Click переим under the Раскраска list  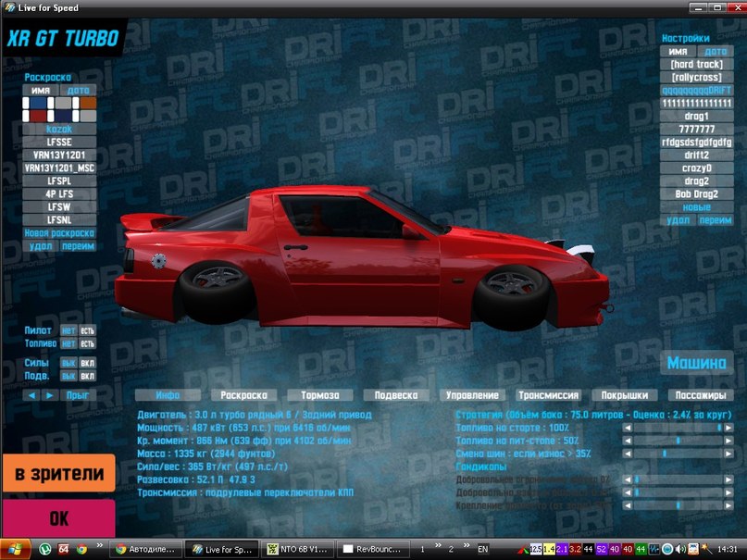click(78, 246)
